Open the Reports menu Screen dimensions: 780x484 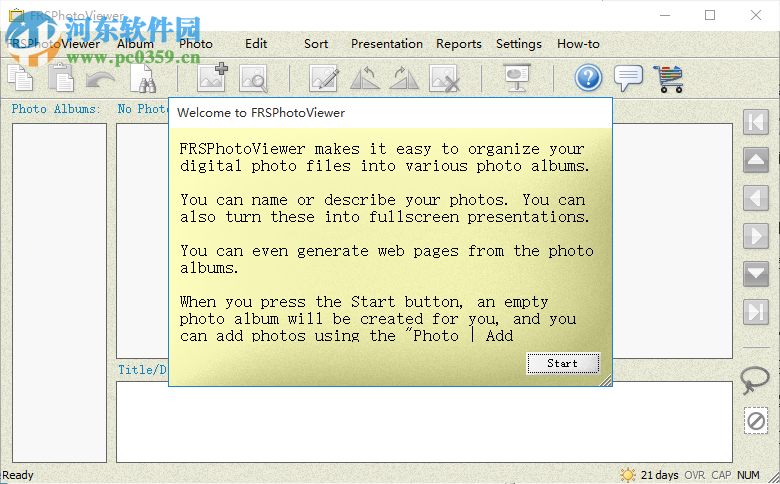click(x=459, y=44)
